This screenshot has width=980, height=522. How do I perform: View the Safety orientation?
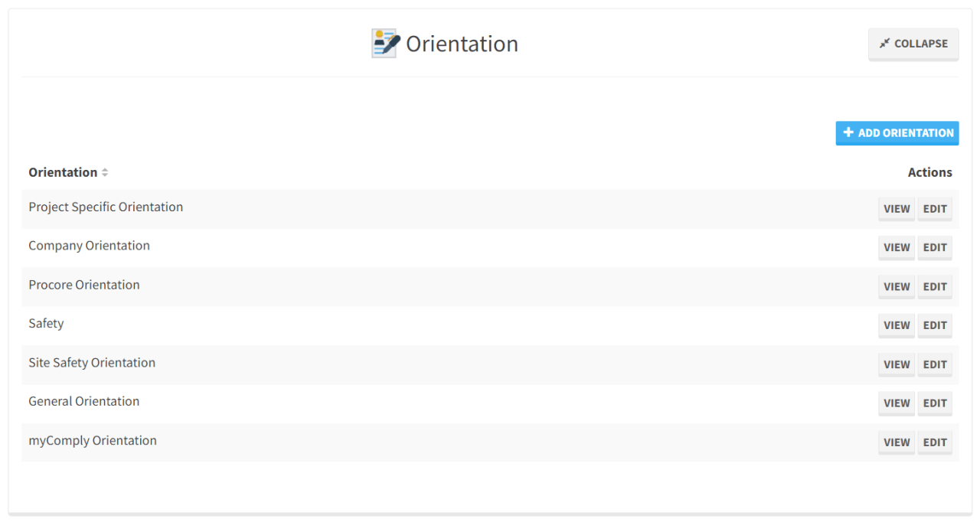tap(896, 325)
